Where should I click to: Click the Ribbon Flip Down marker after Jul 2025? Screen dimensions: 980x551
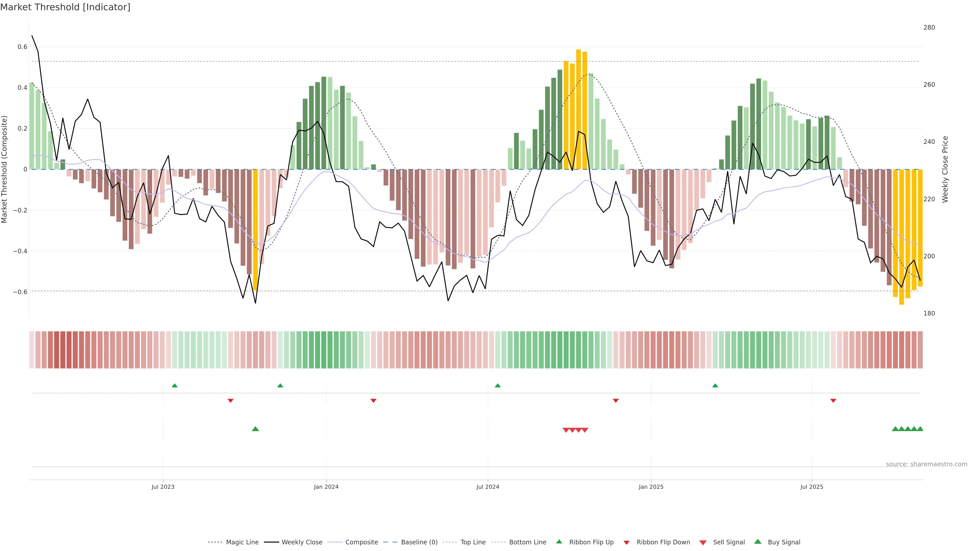pyautogui.click(x=833, y=400)
